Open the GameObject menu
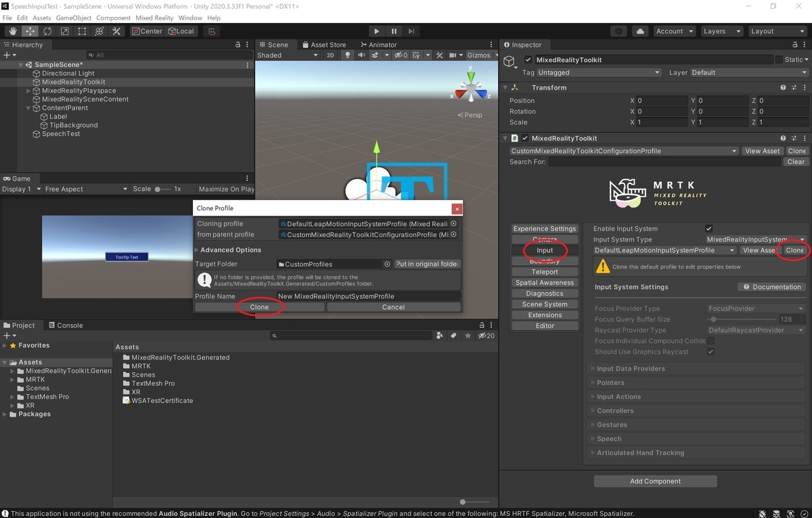This screenshot has width=812, height=518. tap(74, 18)
